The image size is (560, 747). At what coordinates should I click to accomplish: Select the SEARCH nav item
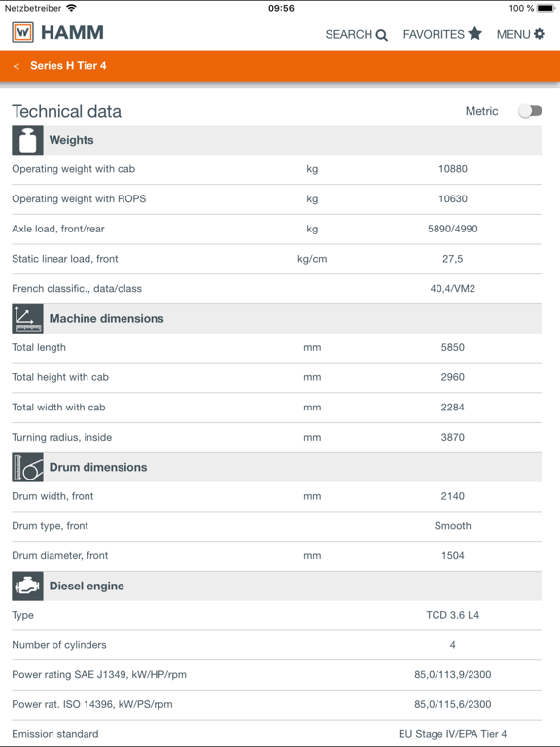[356, 35]
